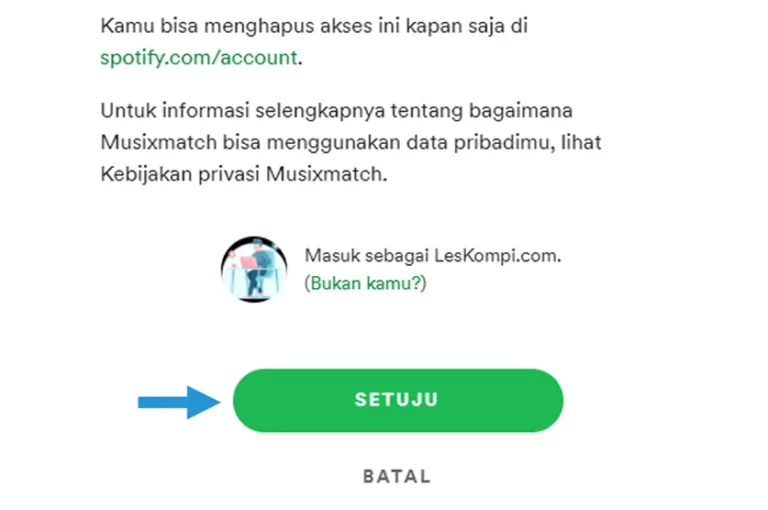This screenshot has height=510, width=768.
Task: Click the arrowhead of the blue arrow
Action: click(204, 402)
